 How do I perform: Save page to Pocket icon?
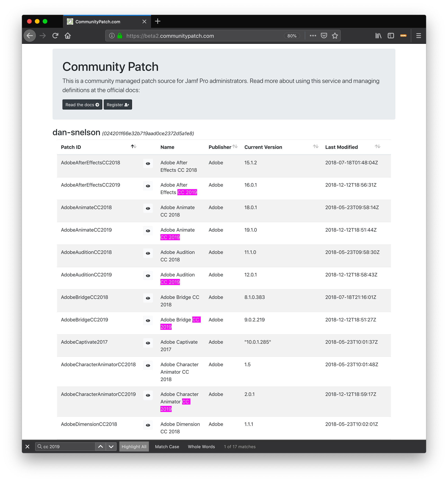324,36
